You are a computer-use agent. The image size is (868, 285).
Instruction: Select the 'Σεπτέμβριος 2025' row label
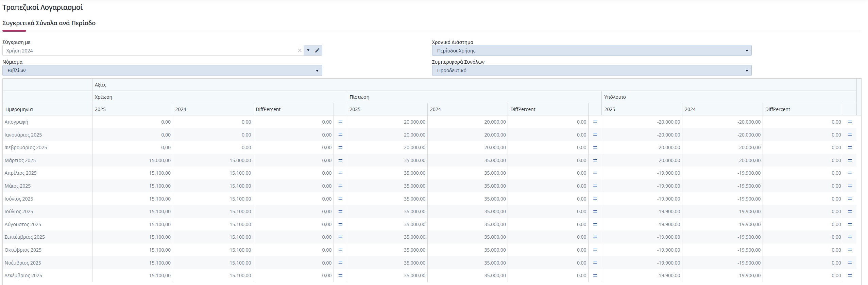24,237
